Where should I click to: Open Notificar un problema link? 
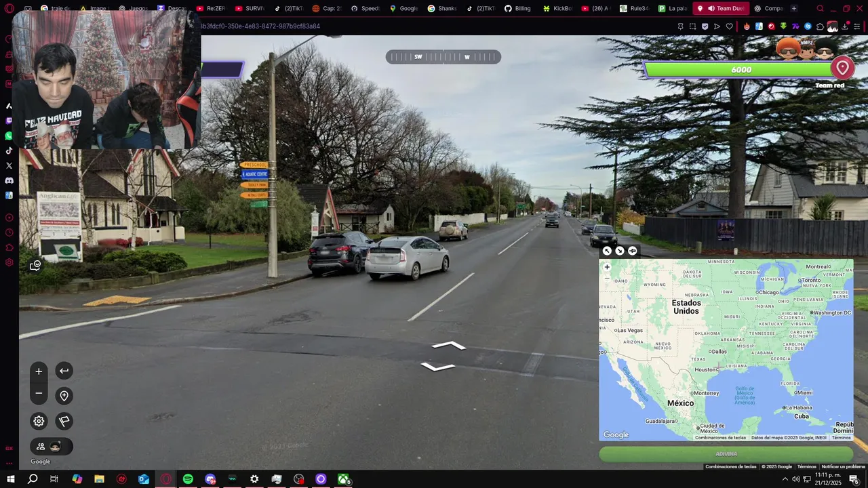click(843, 466)
